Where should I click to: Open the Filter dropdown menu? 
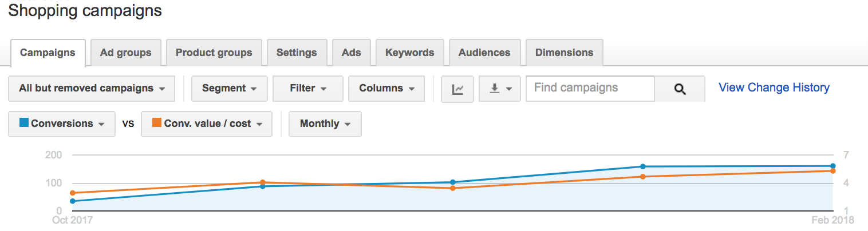pos(308,89)
